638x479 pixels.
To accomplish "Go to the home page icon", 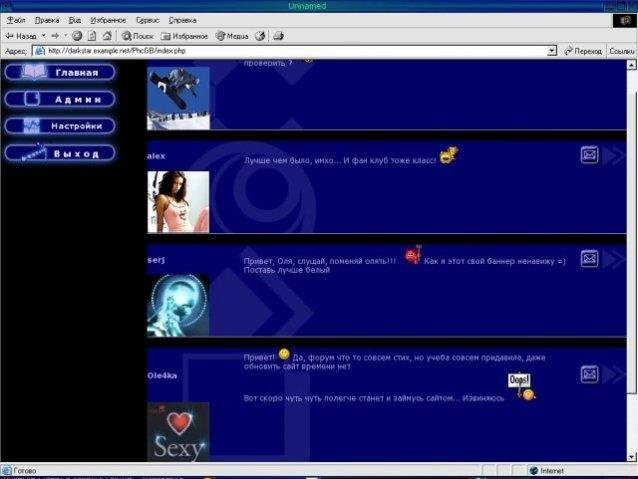I will tap(107, 36).
